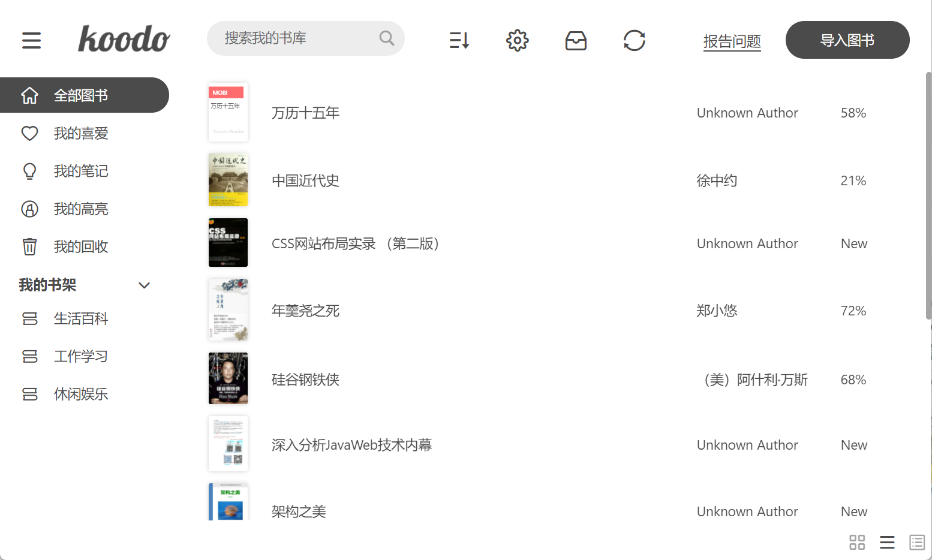Image resolution: width=932 pixels, height=560 pixels.
Task: Open the 万历十五年 cover thumbnail
Action: tap(228, 112)
